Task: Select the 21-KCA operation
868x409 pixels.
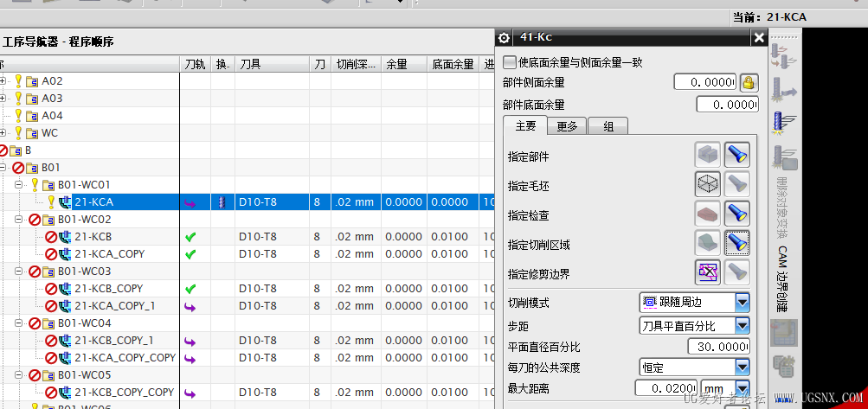Action: click(93, 202)
